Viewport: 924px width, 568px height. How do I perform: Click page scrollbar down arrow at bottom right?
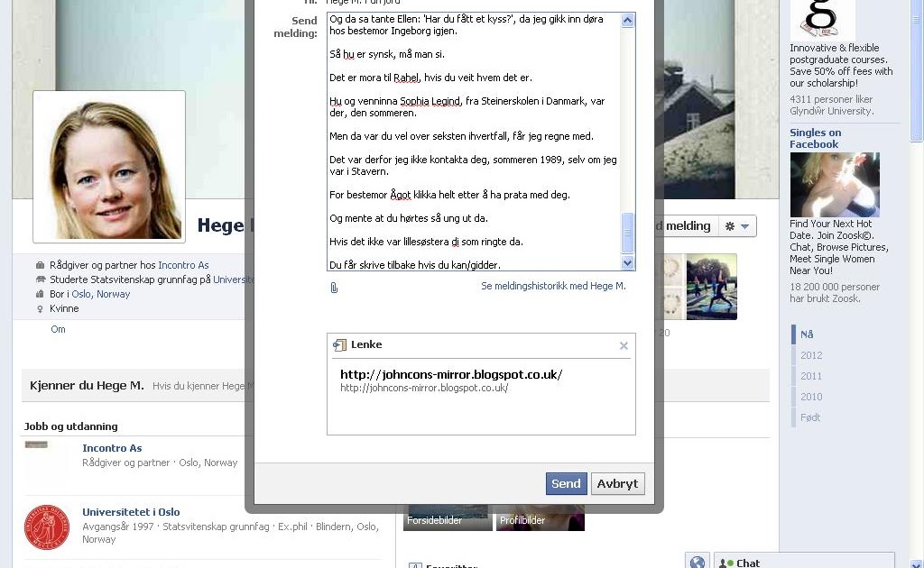point(917,563)
